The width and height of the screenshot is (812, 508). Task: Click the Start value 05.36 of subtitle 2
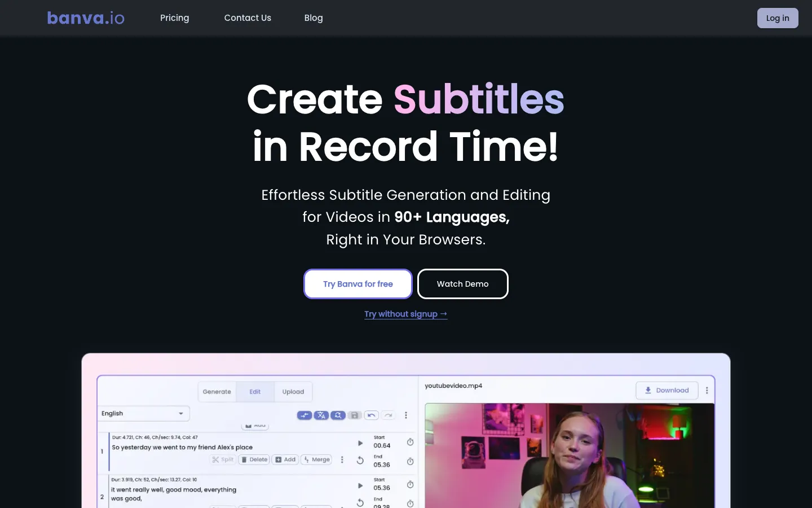coord(382,488)
